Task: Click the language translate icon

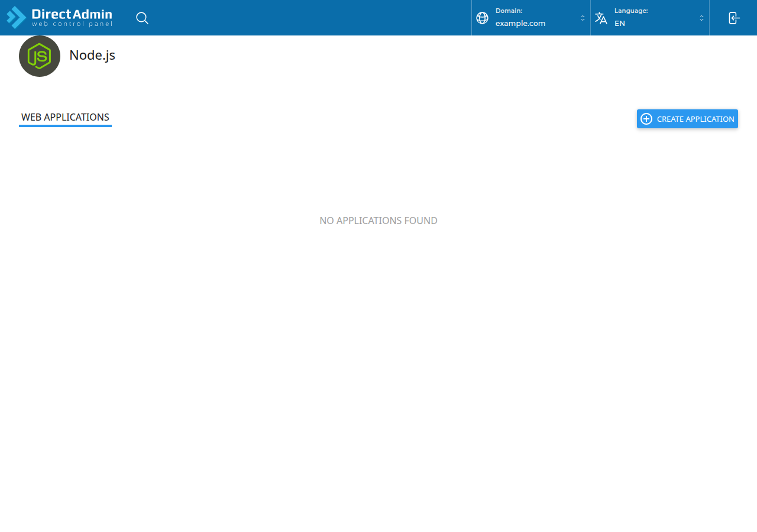Action: (601, 18)
